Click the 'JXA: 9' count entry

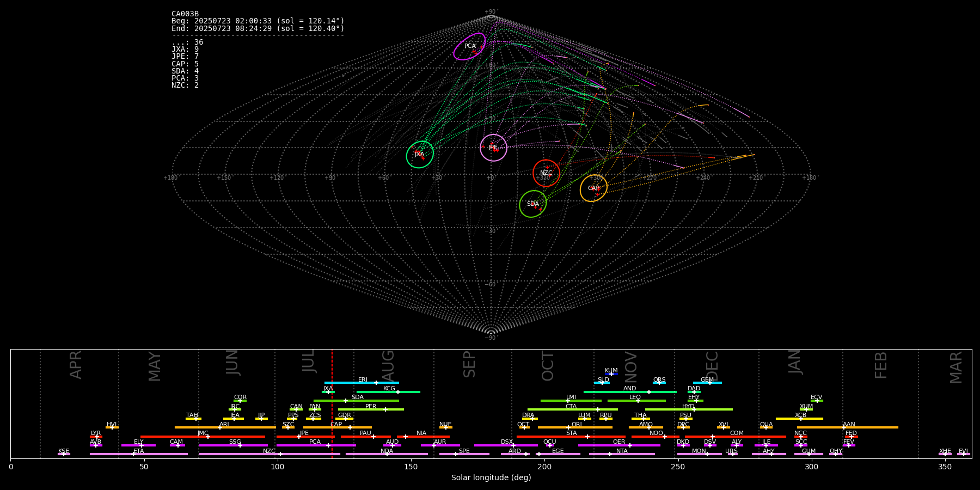click(x=185, y=50)
